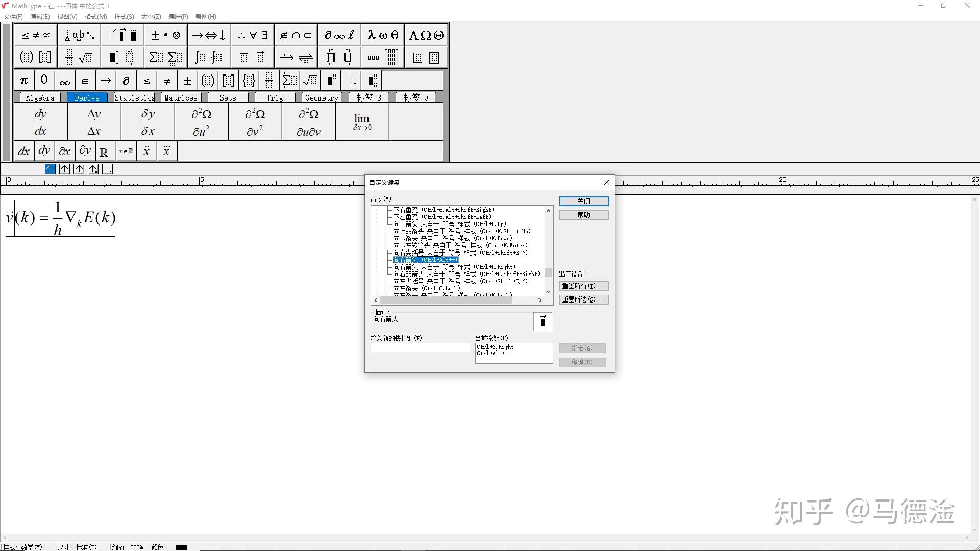Click the square root template on small bar

(310, 81)
